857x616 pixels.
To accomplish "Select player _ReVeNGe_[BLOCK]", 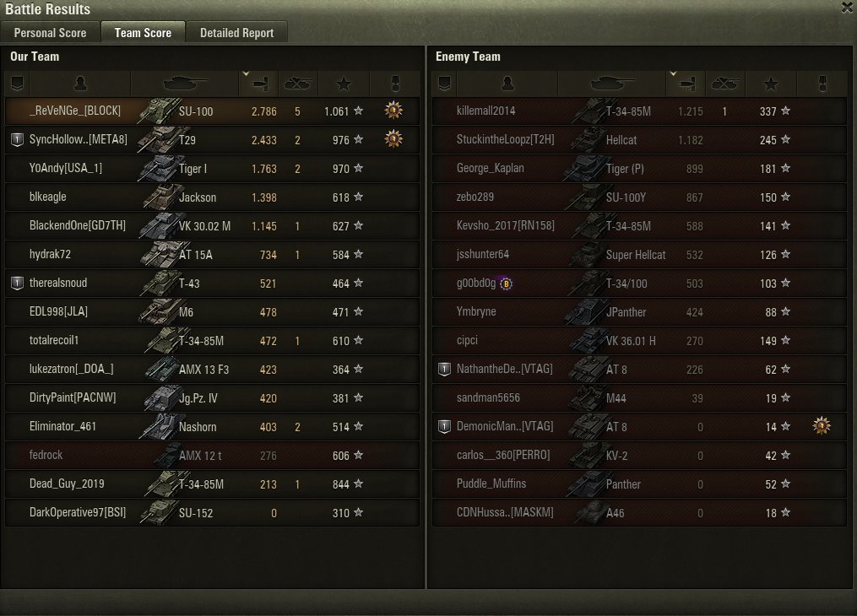I will tap(75, 111).
